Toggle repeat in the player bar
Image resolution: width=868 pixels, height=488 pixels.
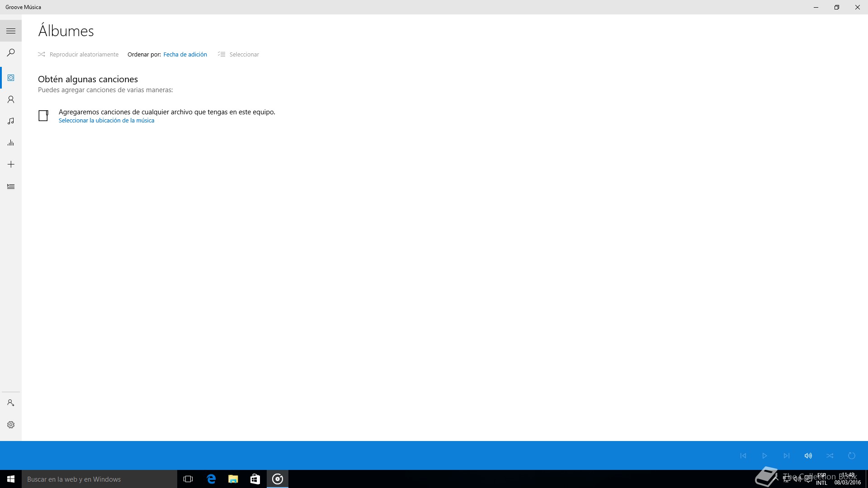[x=852, y=455]
